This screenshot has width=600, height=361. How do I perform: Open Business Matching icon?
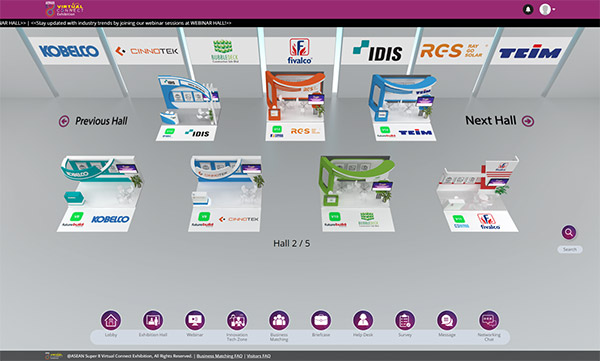pyautogui.click(x=279, y=320)
